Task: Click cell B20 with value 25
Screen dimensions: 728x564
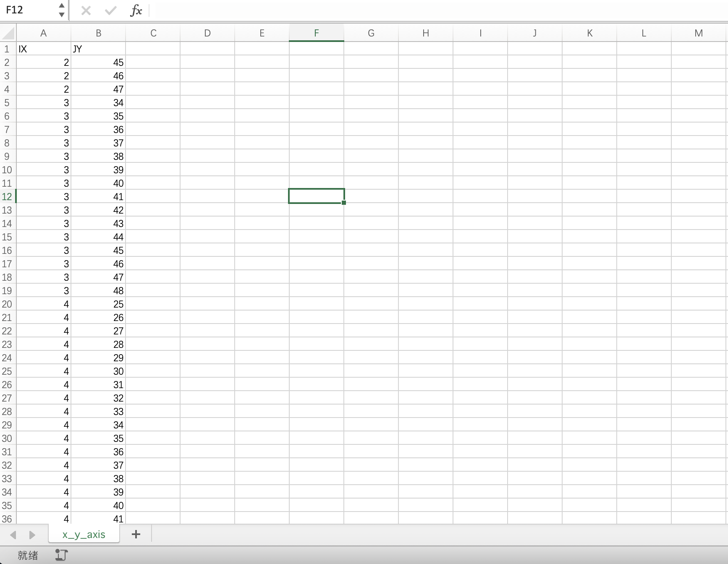Action: (x=98, y=304)
